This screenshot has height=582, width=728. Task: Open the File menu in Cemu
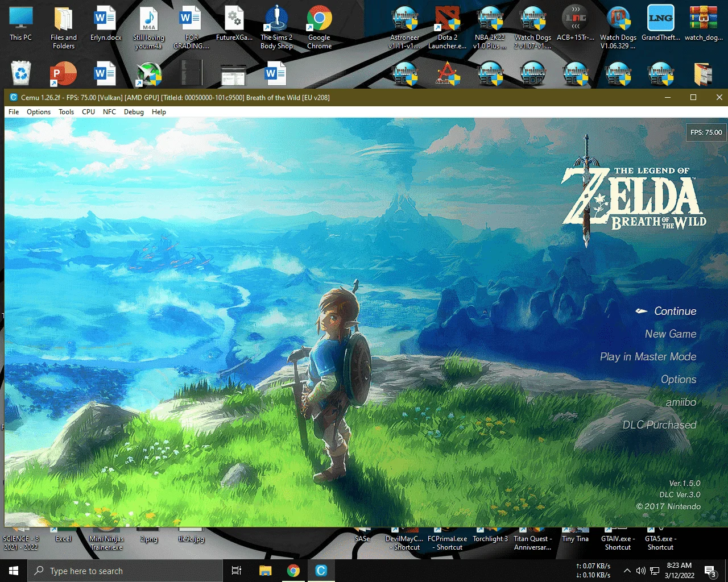click(x=14, y=112)
